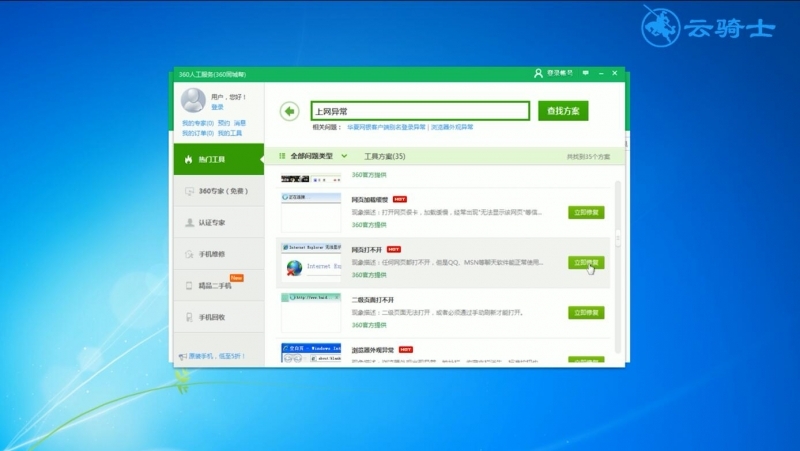The width and height of the screenshot is (800, 451).
Task: Click the 登录帐号 person icon in title bar
Action: click(538, 73)
